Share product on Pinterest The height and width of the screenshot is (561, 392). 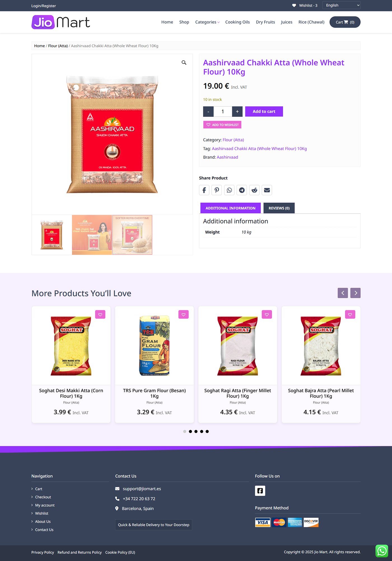tap(217, 190)
